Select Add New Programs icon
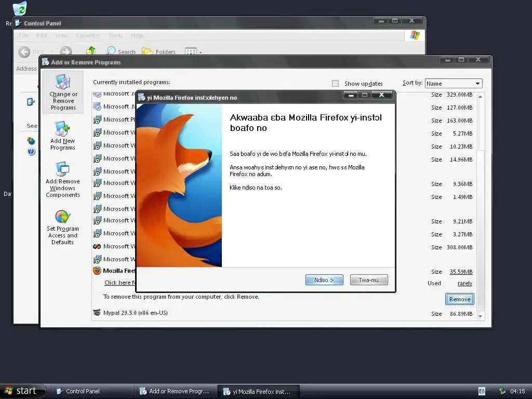This screenshot has width=532, height=399. pos(63,136)
